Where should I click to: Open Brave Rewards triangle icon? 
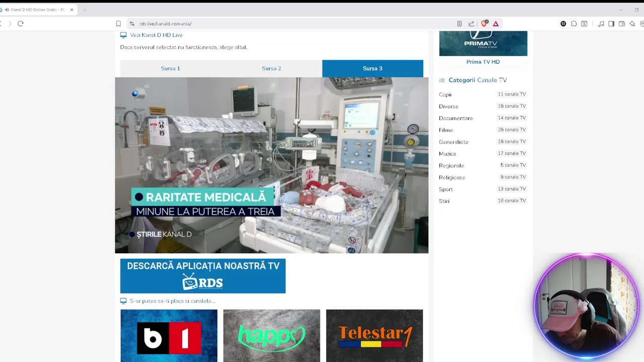(x=496, y=24)
